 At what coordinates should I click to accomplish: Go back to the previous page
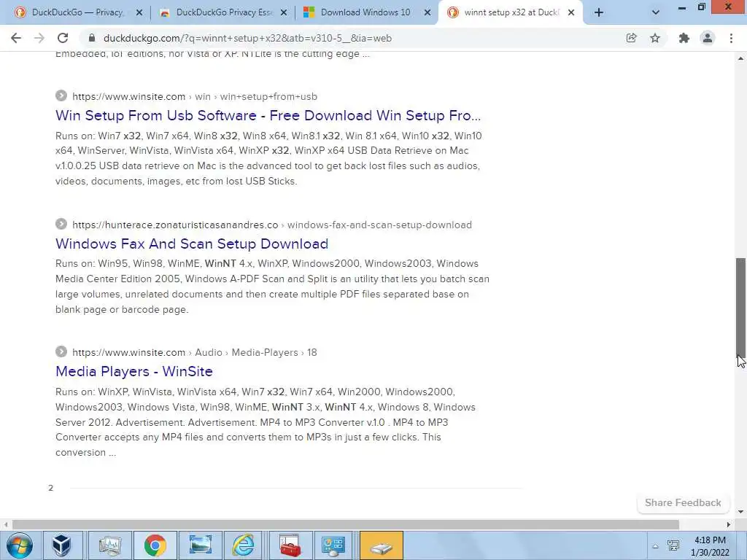(16, 38)
